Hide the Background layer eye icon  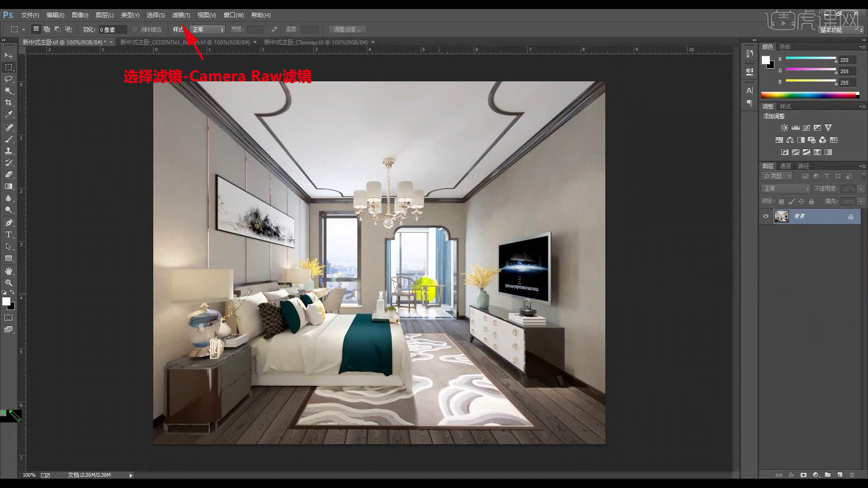(x=766, y=216)
